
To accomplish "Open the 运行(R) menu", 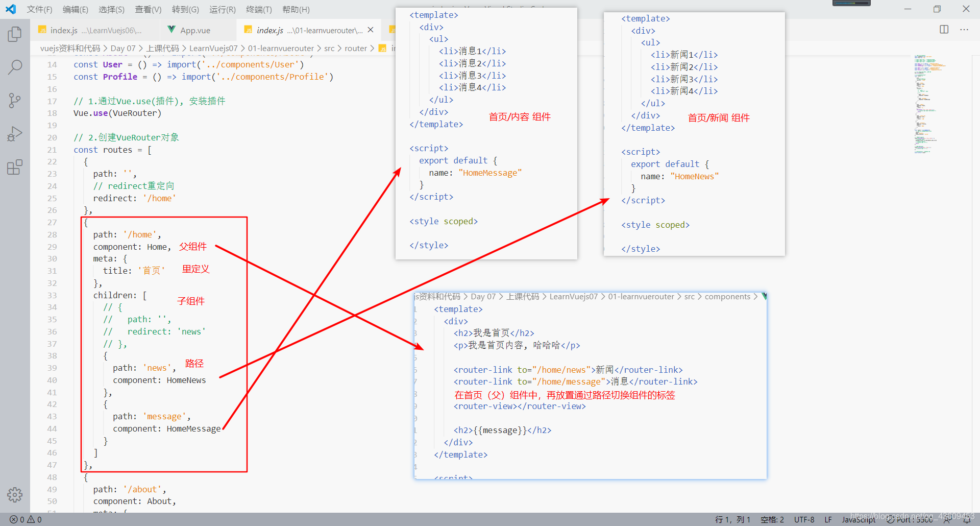I will 223,9.
